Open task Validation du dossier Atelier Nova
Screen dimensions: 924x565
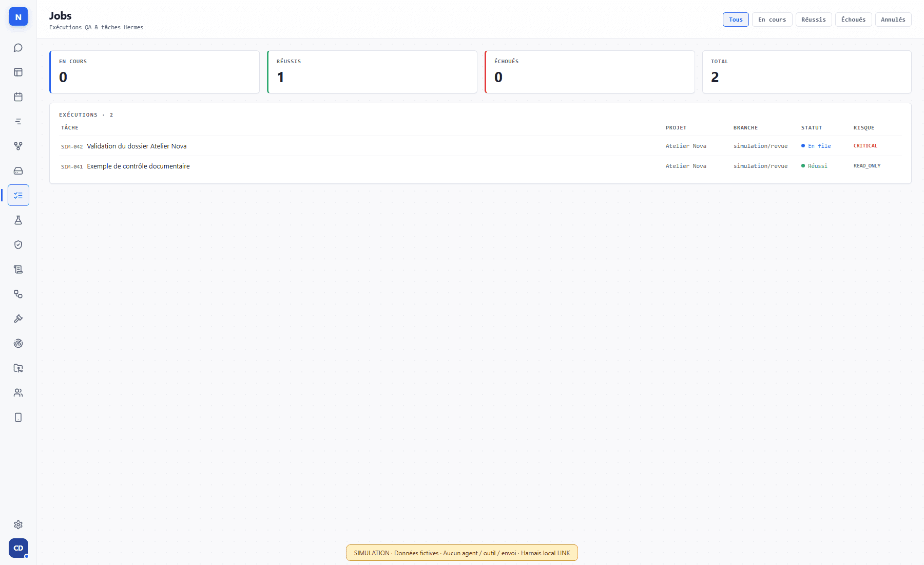coord(137,146)
